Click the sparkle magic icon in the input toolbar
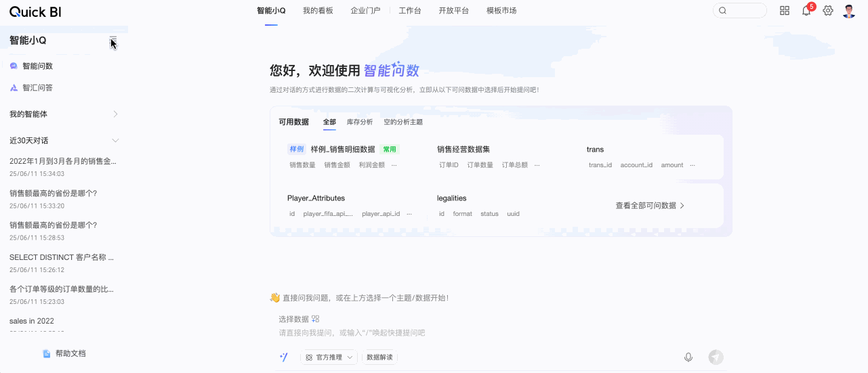The height and width of the screenshot is (373, 868). 284,357
